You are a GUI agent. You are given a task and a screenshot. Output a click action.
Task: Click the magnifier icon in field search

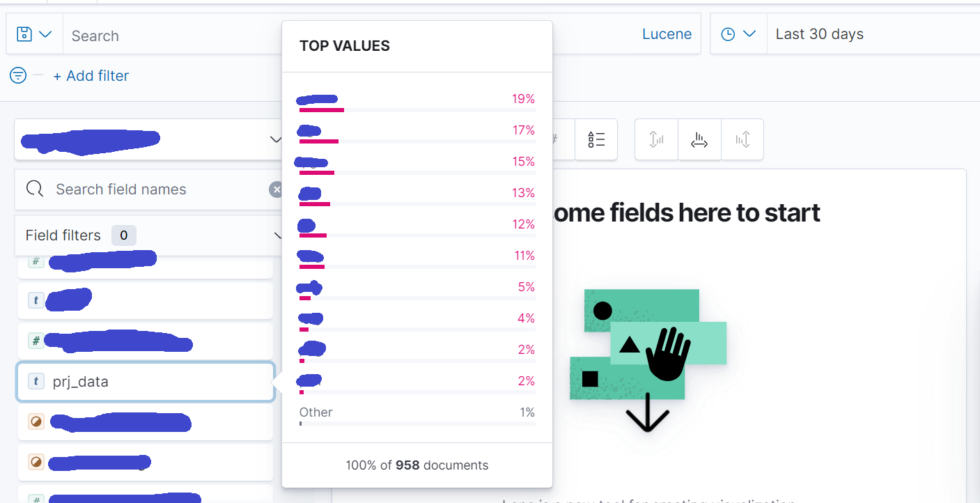pos(35,189)
